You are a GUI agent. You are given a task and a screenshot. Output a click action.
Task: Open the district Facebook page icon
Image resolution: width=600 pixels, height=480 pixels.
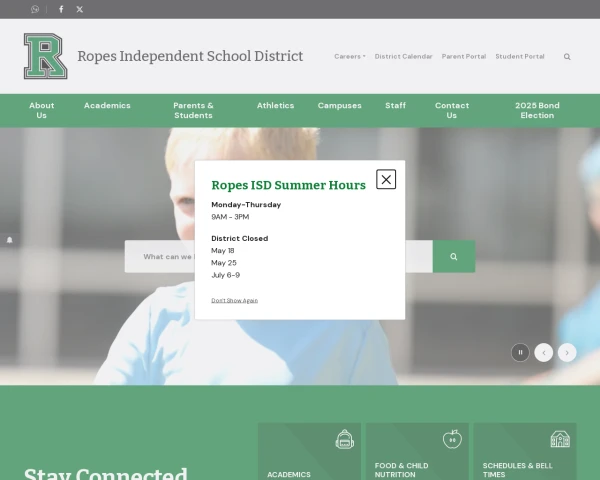[61, 9]
